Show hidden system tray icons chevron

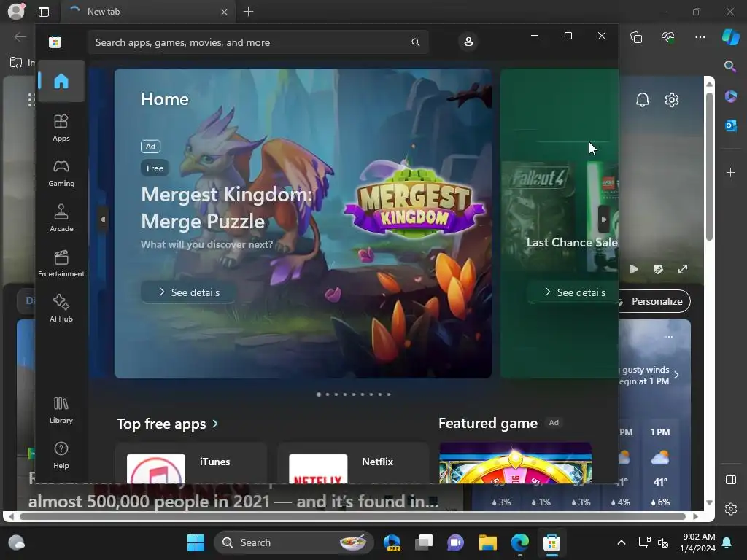tap(622, 542)
